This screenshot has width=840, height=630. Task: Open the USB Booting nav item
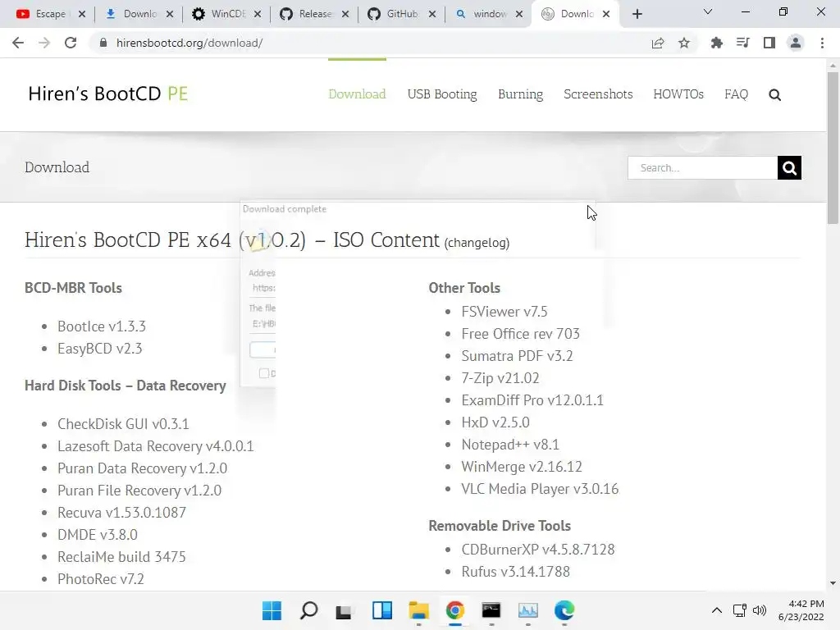coord(442,94)
